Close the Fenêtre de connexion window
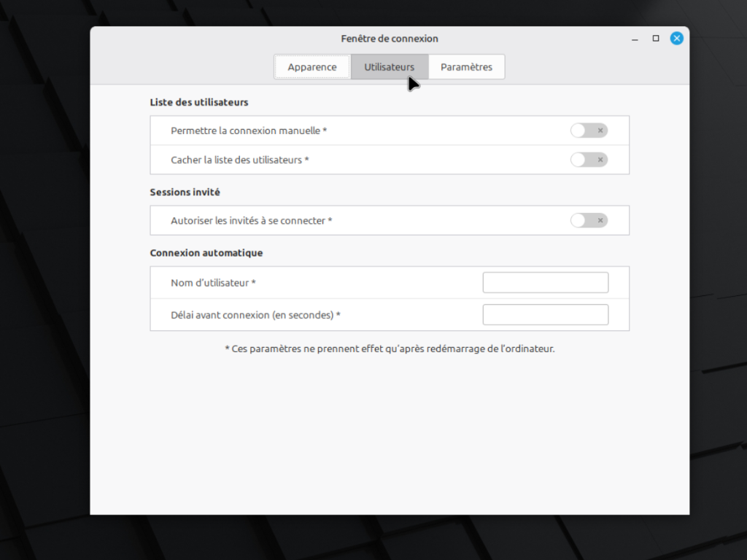 point(676,39)
